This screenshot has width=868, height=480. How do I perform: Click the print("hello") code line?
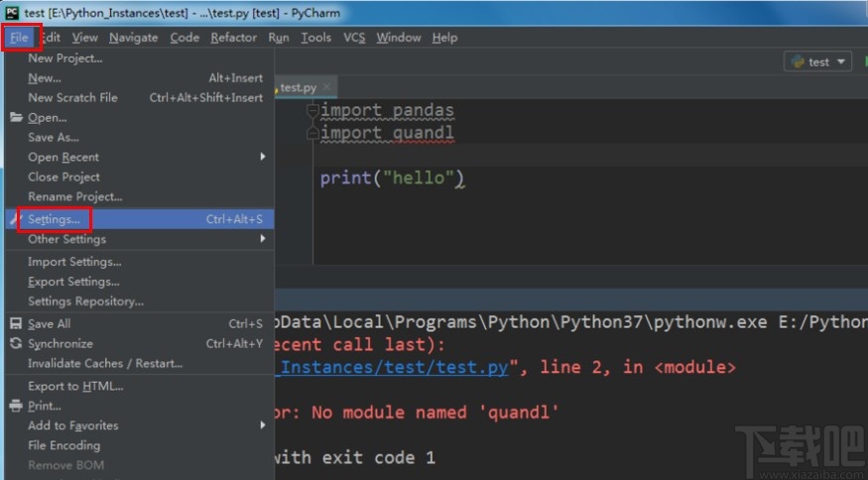[x=393, y=179]
